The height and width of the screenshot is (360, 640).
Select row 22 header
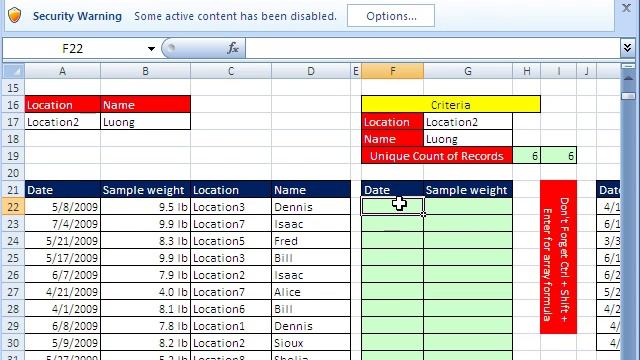click(13, 207)
